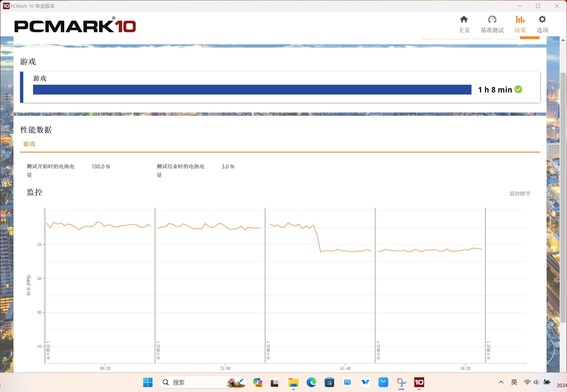567x392 pixels.
Task: Open the Windows Start menu
Action: 148,382
